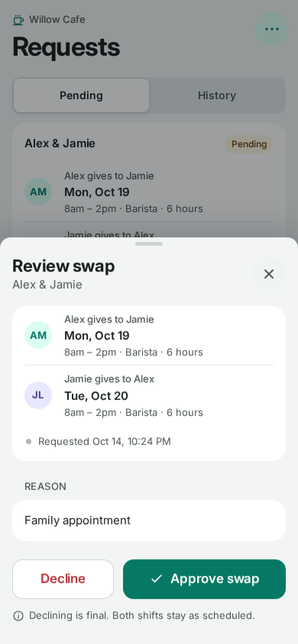Viewport: 298px width, 644px height.
Task: Select 'Tue, Oct 20' shift date
Action: click(96, 396)
